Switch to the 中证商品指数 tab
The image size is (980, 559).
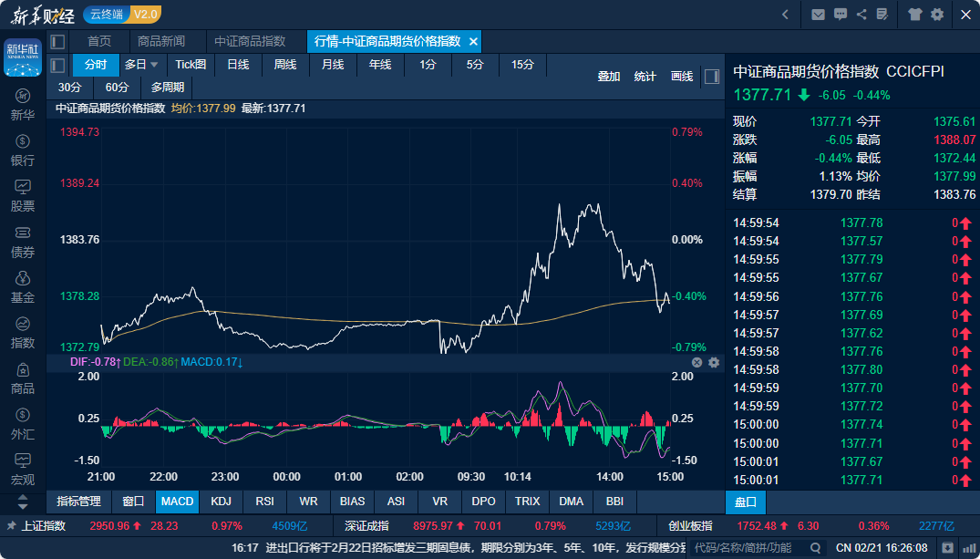tap(250, 41)
